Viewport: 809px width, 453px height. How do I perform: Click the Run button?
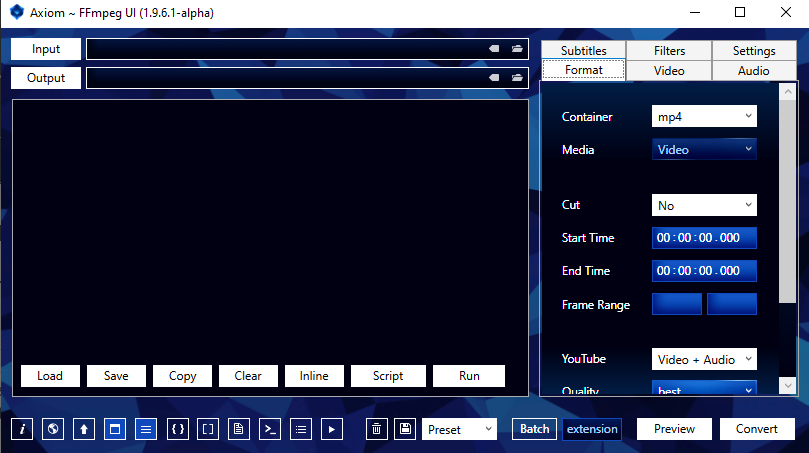click(469, 376)
